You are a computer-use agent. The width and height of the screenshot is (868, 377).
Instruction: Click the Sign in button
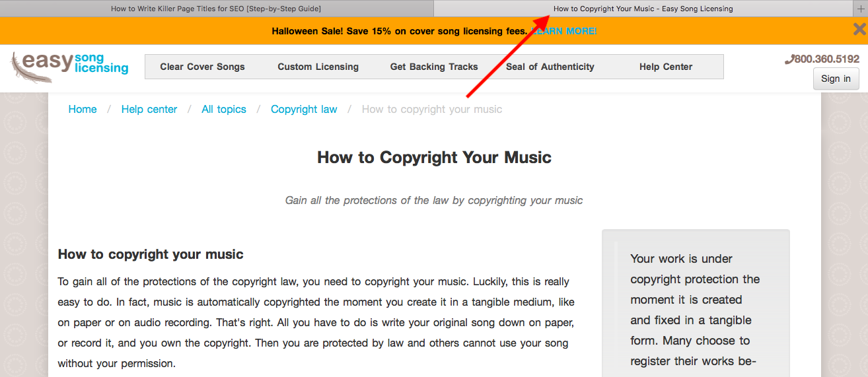tap(836, 79)
